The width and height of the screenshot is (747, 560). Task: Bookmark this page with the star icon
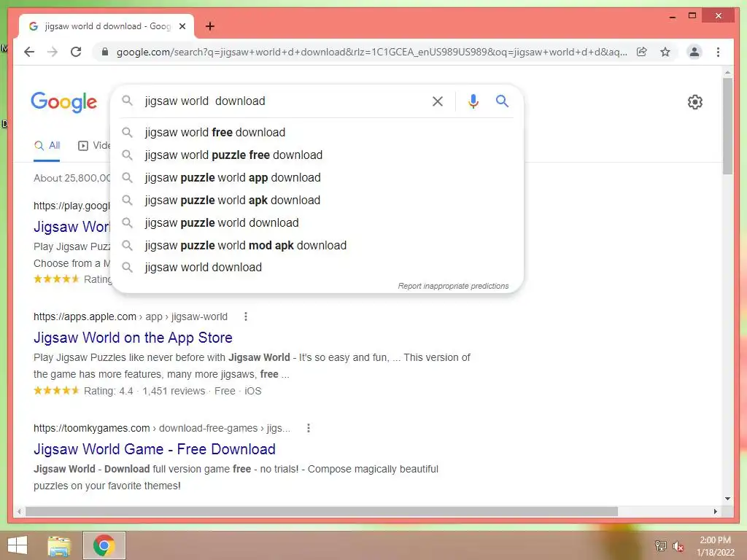tap(665, 52)
